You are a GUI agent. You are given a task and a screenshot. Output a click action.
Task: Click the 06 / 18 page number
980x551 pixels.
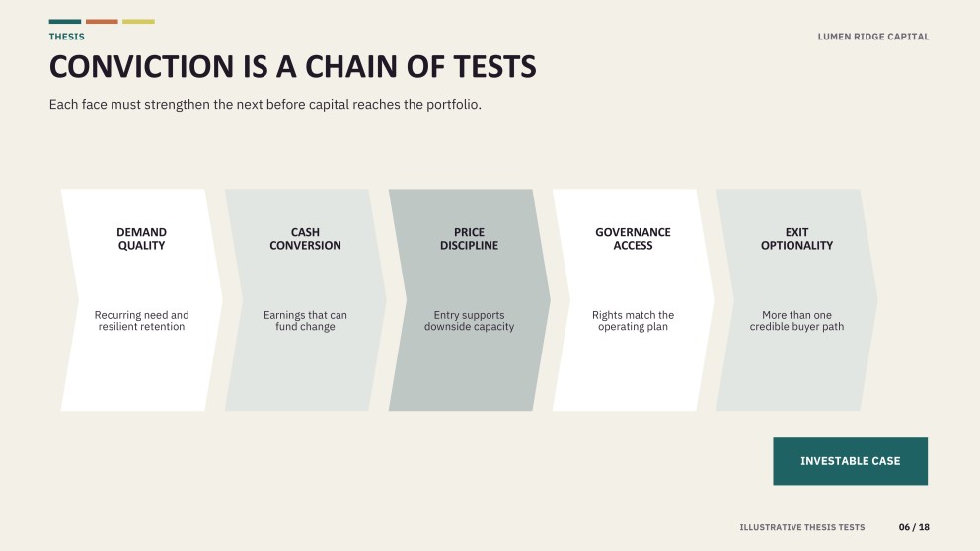pos(914,527)
